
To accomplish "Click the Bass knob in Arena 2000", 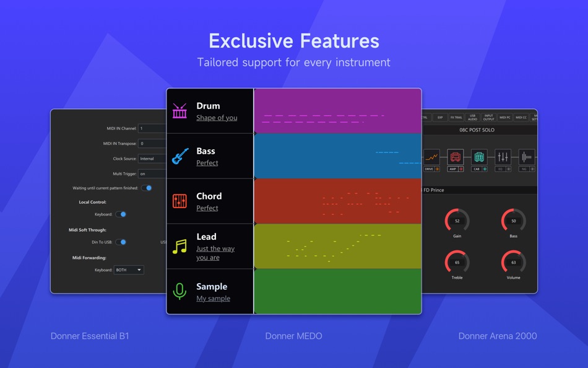I will (513, 221).
